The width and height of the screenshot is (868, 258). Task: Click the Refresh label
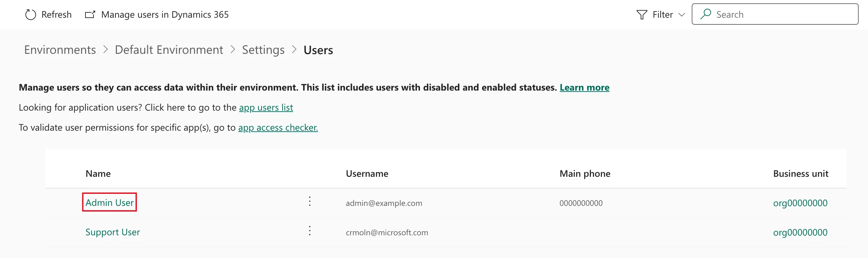[x=56, y=14]
